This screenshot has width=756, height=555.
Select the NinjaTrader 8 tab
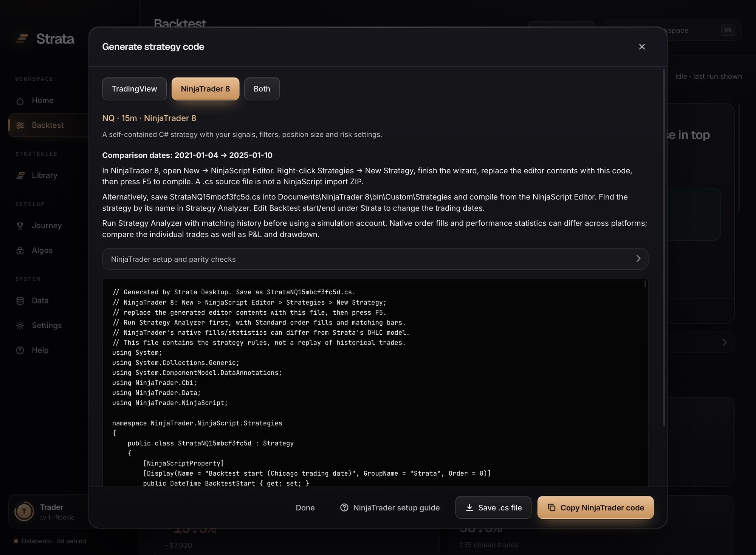point(205,89)
